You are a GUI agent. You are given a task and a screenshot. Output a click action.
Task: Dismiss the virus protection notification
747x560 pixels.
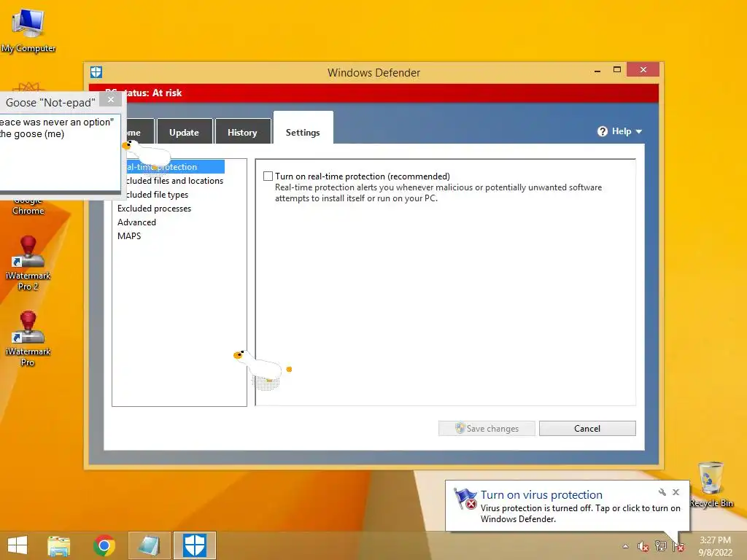pyautogui.click(x=676, y=492)
